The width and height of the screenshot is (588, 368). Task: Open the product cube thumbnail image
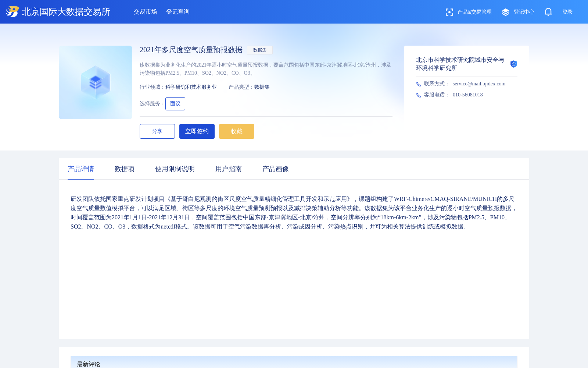pyautogui.click(x=96, y=82)
